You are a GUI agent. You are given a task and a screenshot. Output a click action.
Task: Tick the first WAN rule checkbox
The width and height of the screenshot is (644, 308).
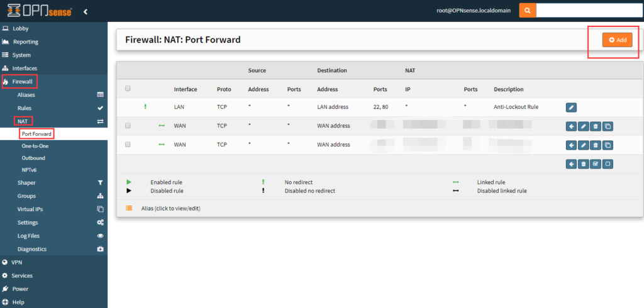pyautogui.click(x=128, y=126)
